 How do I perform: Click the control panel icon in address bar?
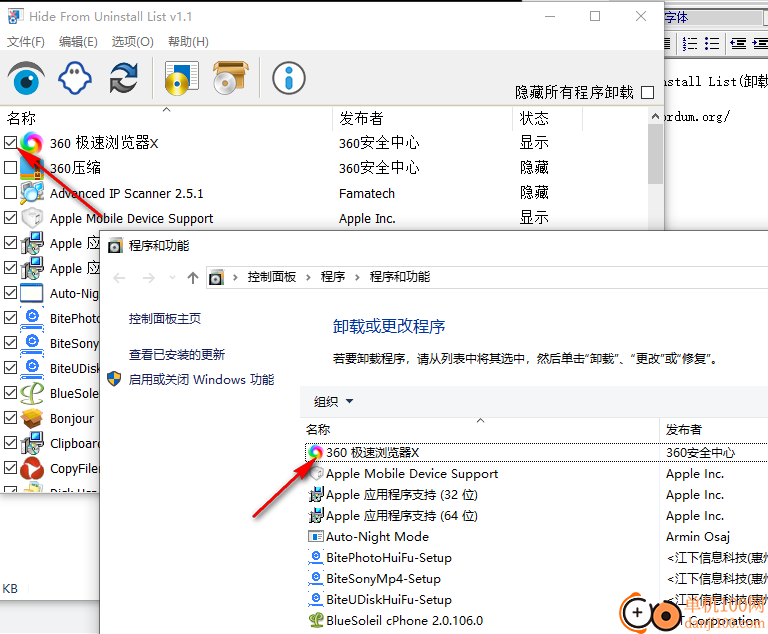[x=216, y=277]
